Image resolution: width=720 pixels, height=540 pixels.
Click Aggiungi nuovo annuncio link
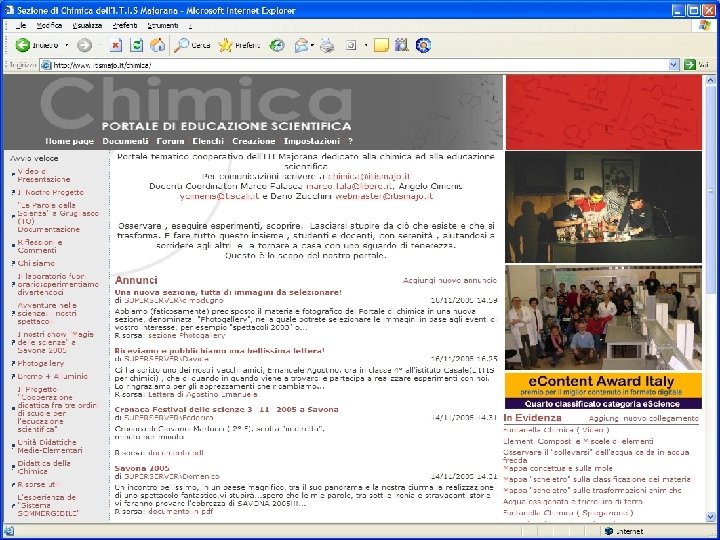pyautogui.click(x=450, y=280)
